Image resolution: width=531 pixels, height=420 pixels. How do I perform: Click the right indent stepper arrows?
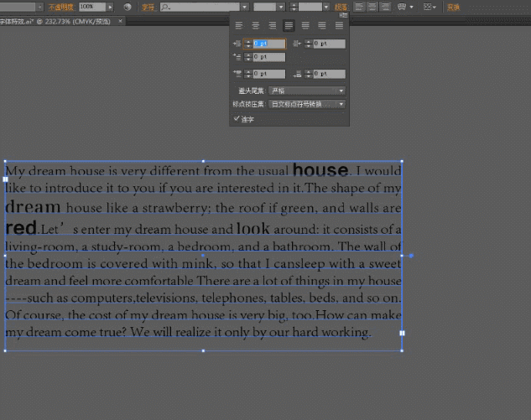point(309,44)
